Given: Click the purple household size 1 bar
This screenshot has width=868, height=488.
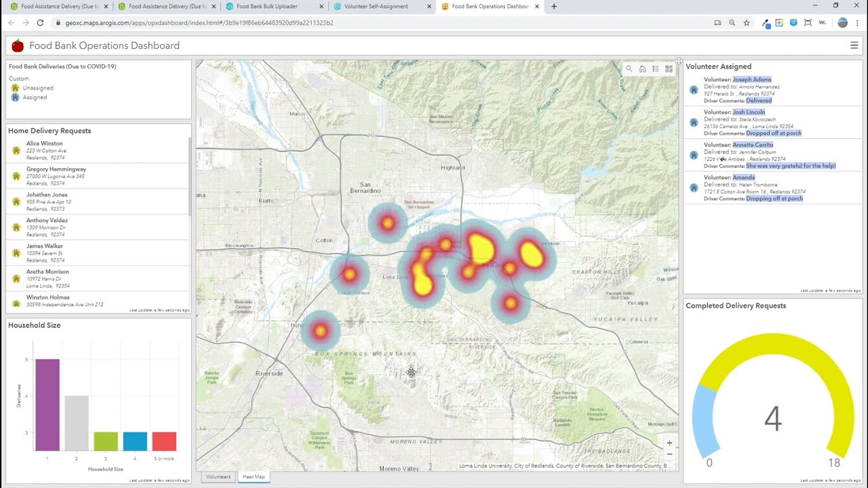Looking at the screenshot, I should tap(47, 405).
